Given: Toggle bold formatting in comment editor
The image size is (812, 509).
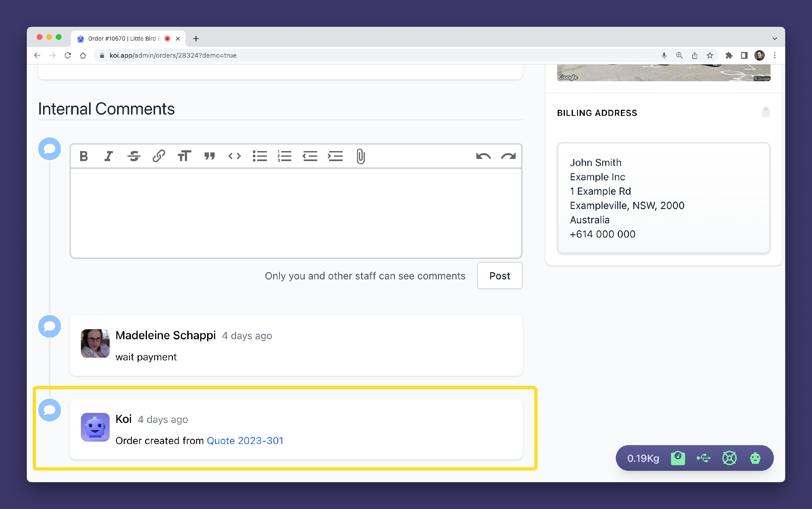Looking at the screenshot, I should [x=83, y=156].
